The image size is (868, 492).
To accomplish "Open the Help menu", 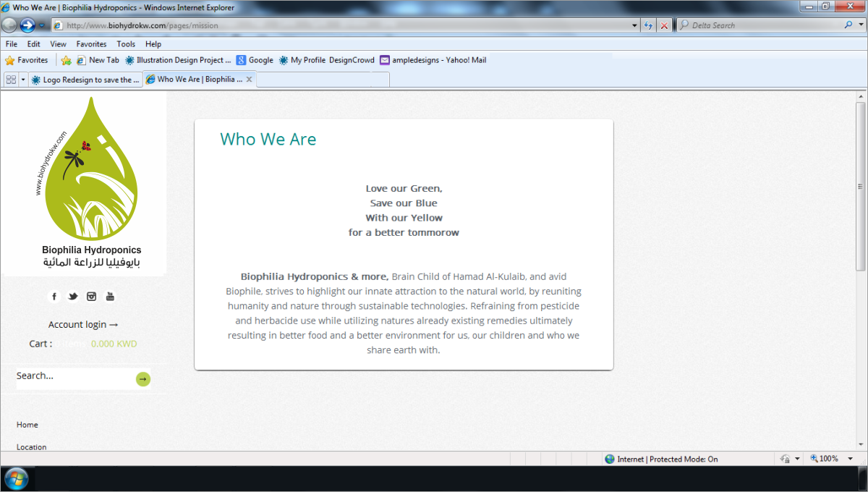I will click(x=153, y=44).
